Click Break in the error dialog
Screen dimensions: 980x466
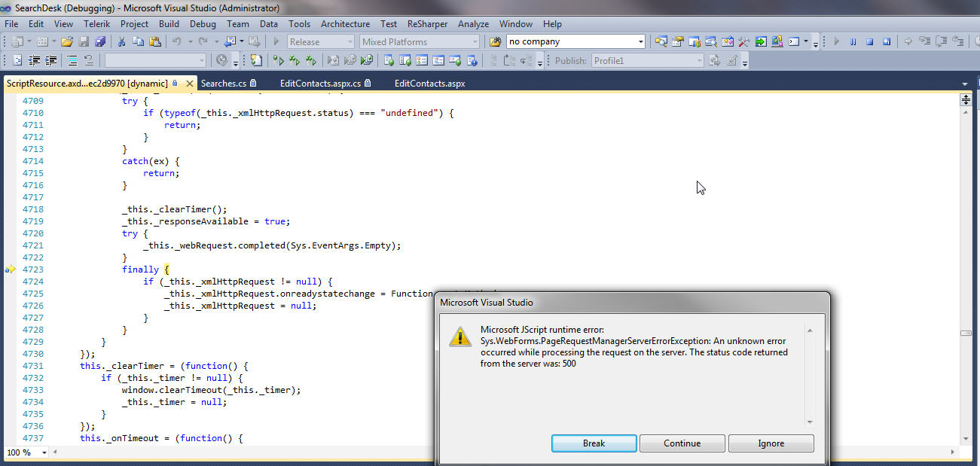click(x=594, y=443)
